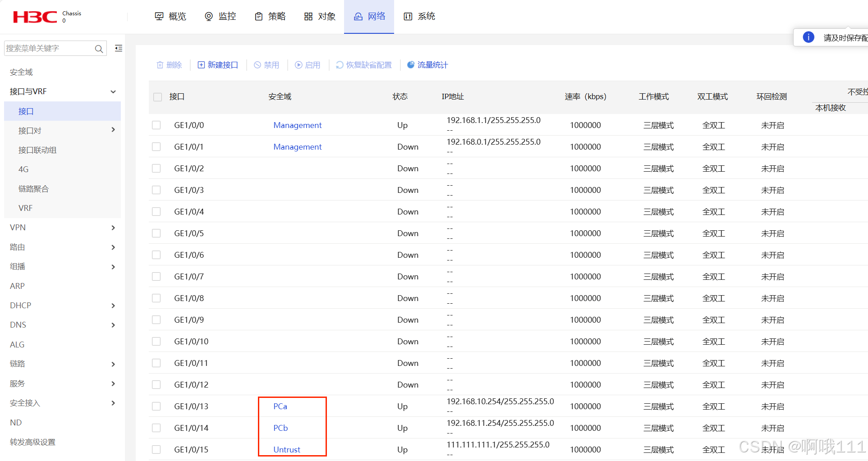
Task: Select the 禁用 (disable) icon
Action: coord(257,65)
